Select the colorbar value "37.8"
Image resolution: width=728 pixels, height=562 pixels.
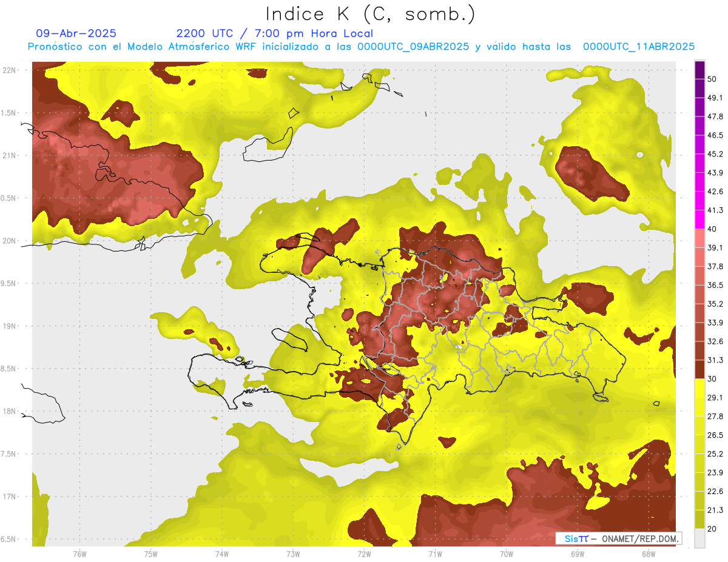click(x=715, y=266)
